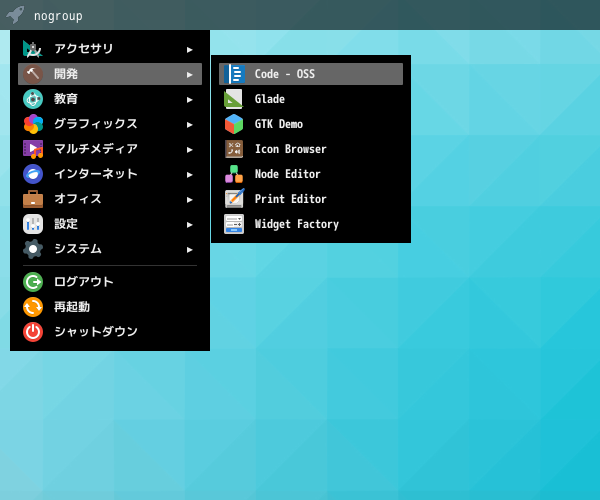The width and height of the screenshot is (600, 500).
Task: Click the 教育 atom icon
Action: coord(33,99)
